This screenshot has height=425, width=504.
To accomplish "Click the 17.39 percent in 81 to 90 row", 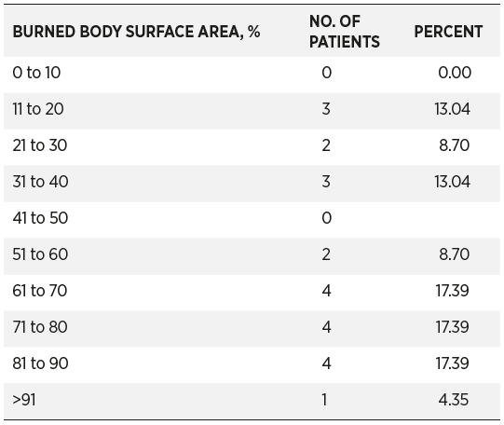I will pyautogui.click(x=452, y=363).
